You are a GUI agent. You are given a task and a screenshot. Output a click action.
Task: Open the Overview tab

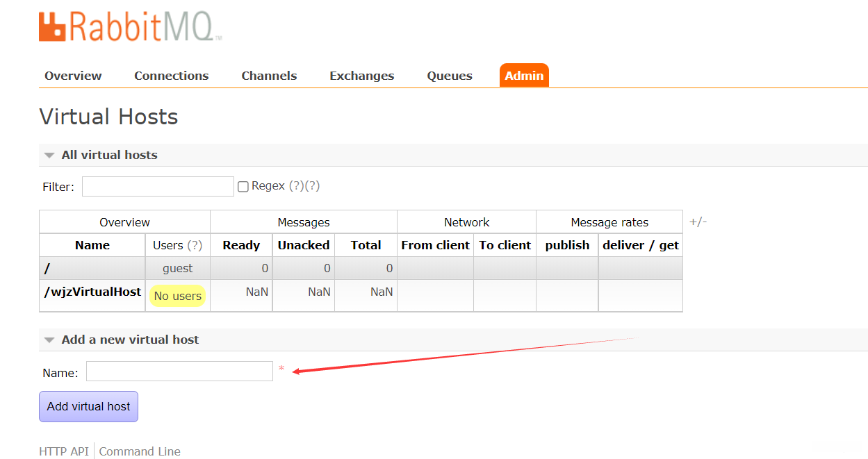coord(73,76)
